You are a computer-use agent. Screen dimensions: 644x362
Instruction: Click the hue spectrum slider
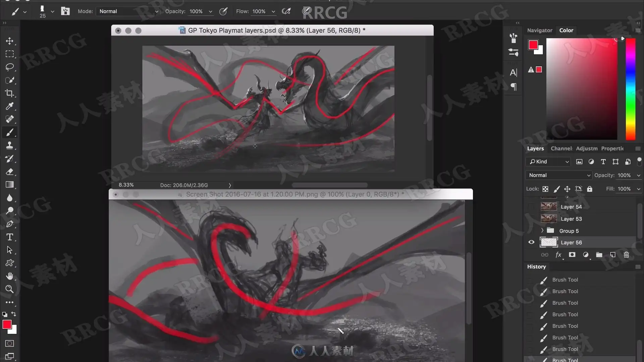point(631,89)
